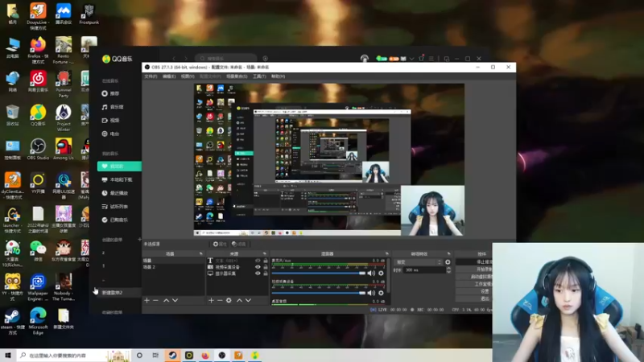The image size is (644, 362).
Task: Remove the selected source with the minus icon under Sources
Action: 220,300
